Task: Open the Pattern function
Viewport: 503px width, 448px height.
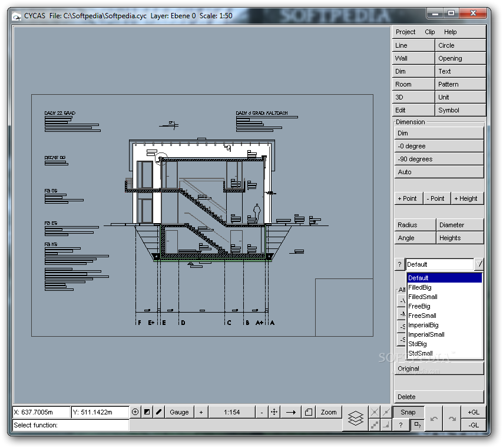Action: 461,84
